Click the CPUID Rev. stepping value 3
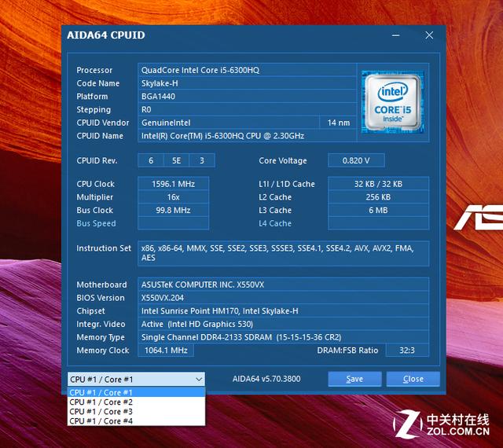This screenshot has height=448, width=503. coord(202,160)
